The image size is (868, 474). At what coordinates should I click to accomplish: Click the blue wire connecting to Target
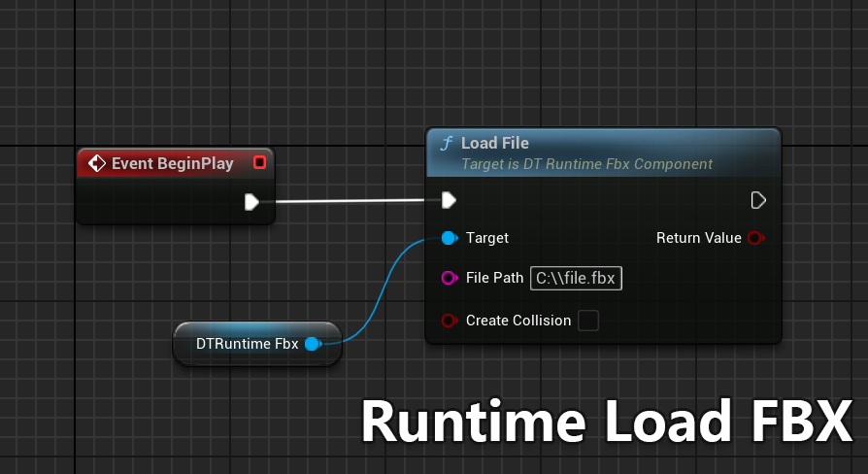pos(384,293)
